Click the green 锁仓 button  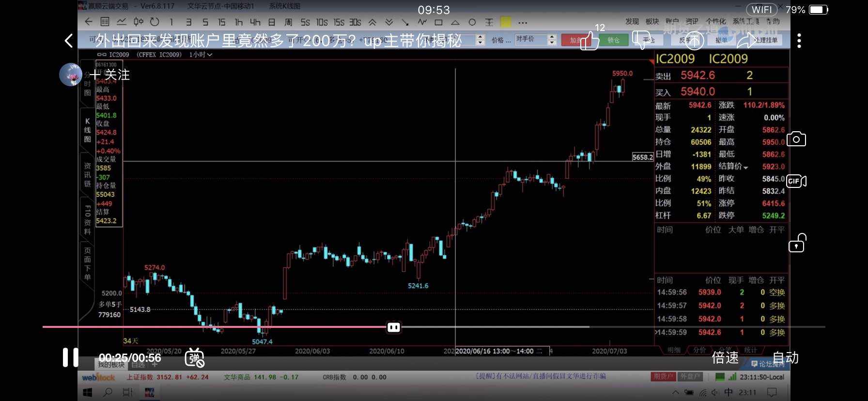tap(613, 40)
